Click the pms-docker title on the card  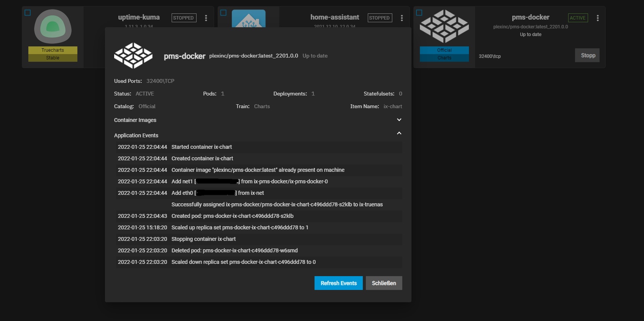[531, 17]
